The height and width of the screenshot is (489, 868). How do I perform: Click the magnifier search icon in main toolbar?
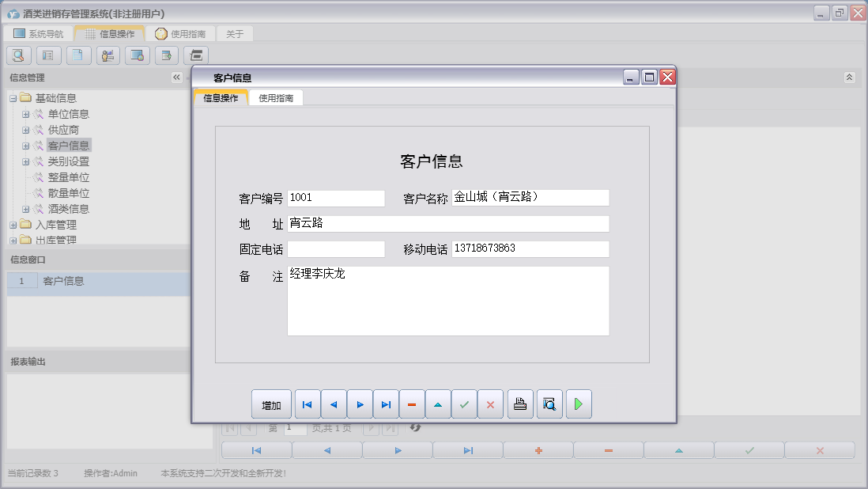tap(19, 55)
